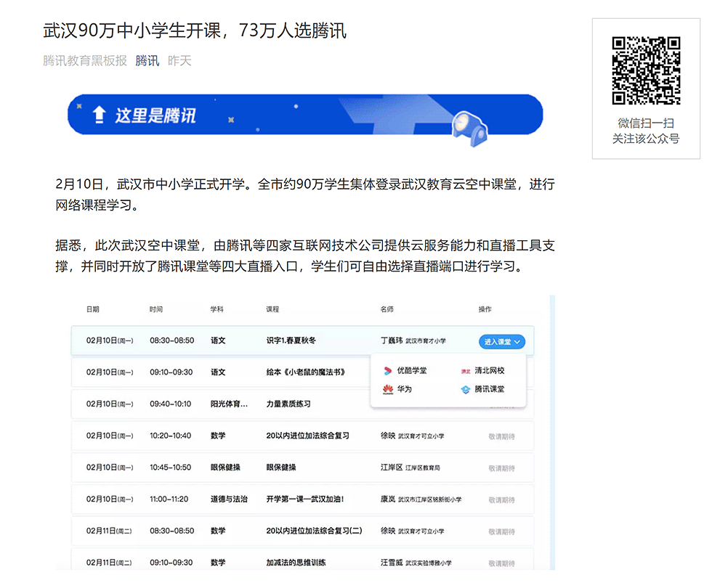The width and height of the screenshot is (712, 588).
Task: Click the 昨天 publish date
Action: 179,60
